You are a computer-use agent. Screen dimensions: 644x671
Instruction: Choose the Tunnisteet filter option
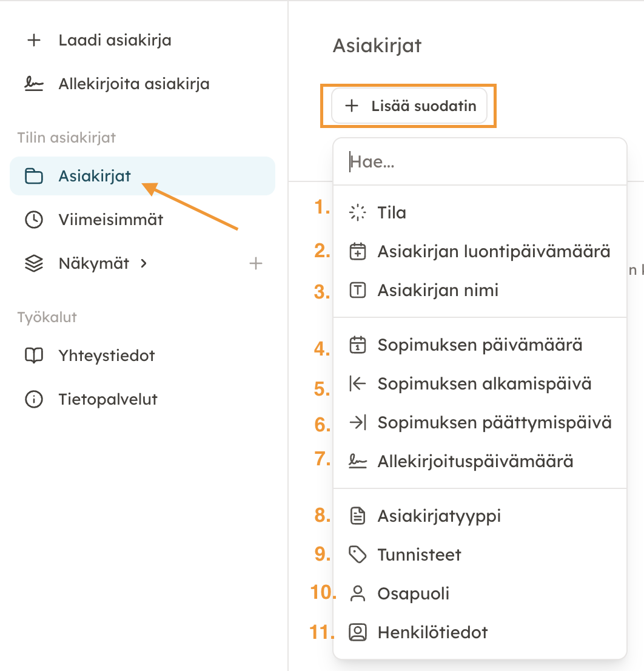[419, 555]
